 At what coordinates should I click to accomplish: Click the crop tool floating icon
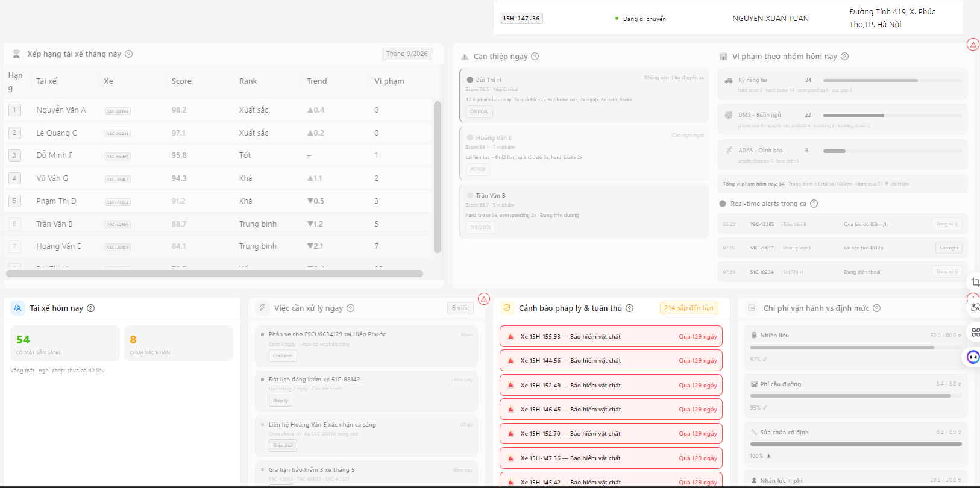tap(975, 282)
